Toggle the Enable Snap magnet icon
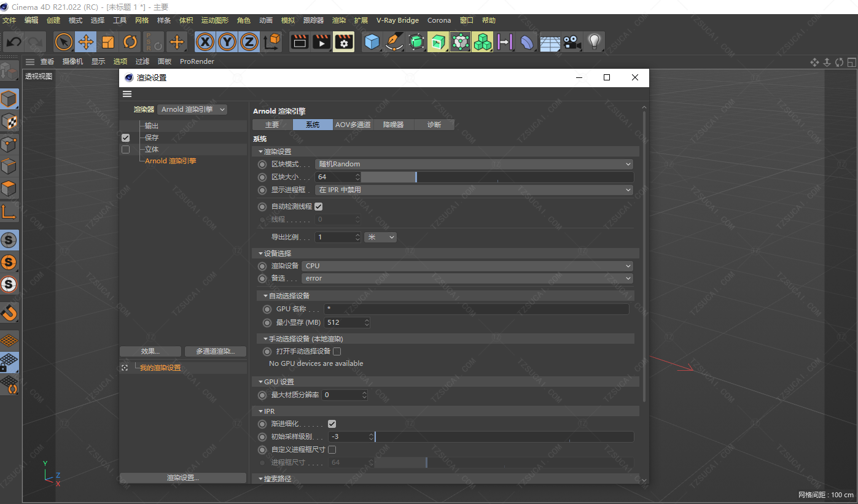The height and width of the screenshot is (504, 858). pos(9,313)
